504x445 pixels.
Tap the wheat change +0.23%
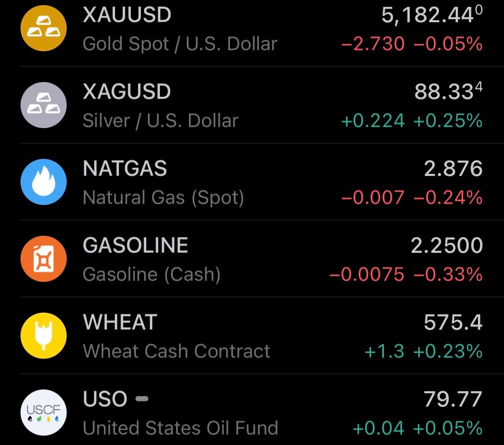pyautogui.click(x=448, y=351)
